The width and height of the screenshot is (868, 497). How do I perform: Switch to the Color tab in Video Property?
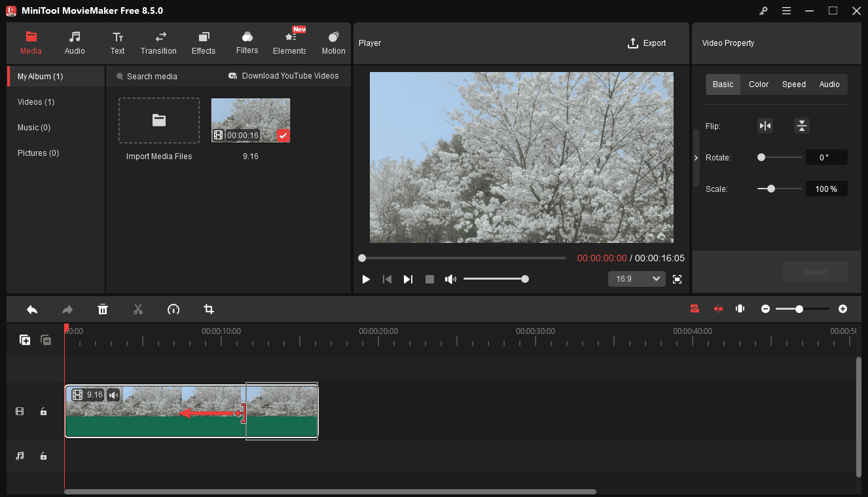(x=758, y=84)
